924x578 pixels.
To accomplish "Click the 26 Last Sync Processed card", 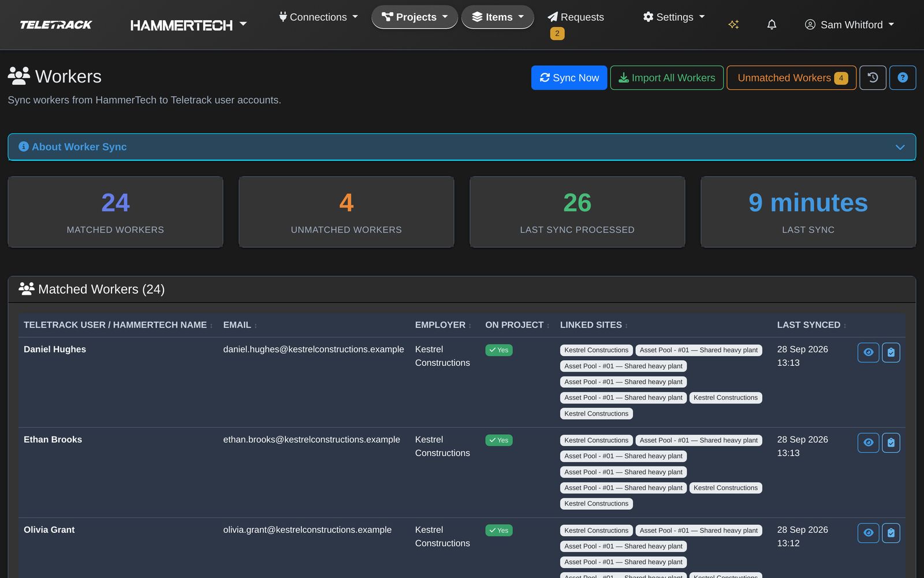I will (577, 212).
